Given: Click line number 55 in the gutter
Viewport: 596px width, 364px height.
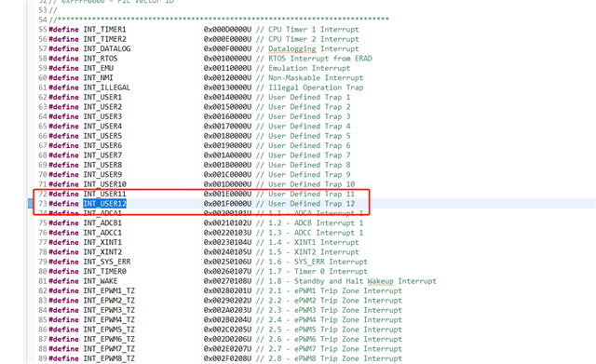Looking at the screenshot, I should tap(43, 30).
